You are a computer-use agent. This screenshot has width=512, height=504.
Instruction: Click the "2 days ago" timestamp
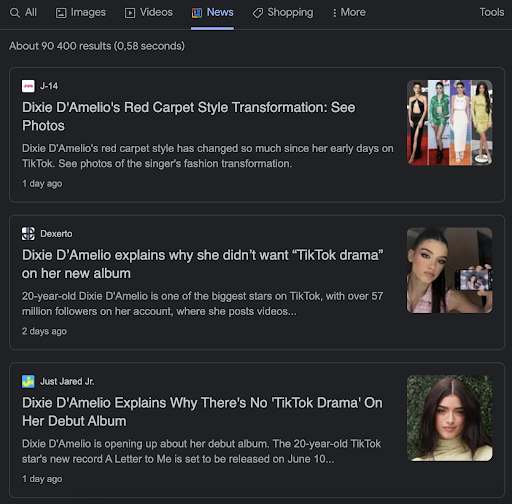point(44,331)
